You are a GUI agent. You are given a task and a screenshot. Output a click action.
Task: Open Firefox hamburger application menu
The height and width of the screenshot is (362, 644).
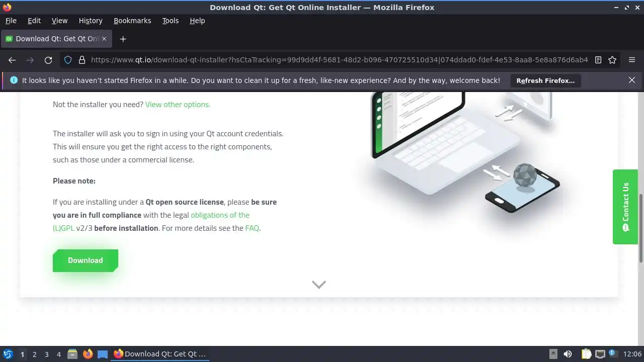[x=632, y=60]
